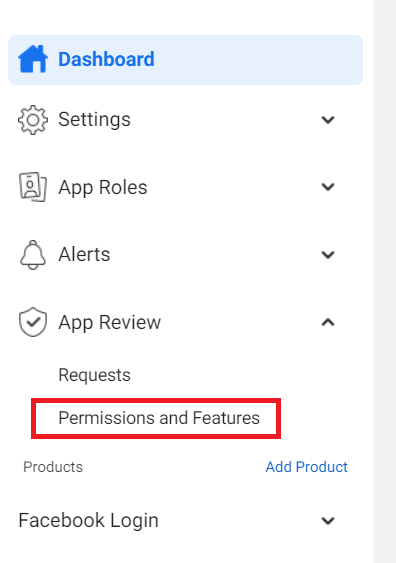Click the App Review shield icon
396x563 pixels.
33,322
